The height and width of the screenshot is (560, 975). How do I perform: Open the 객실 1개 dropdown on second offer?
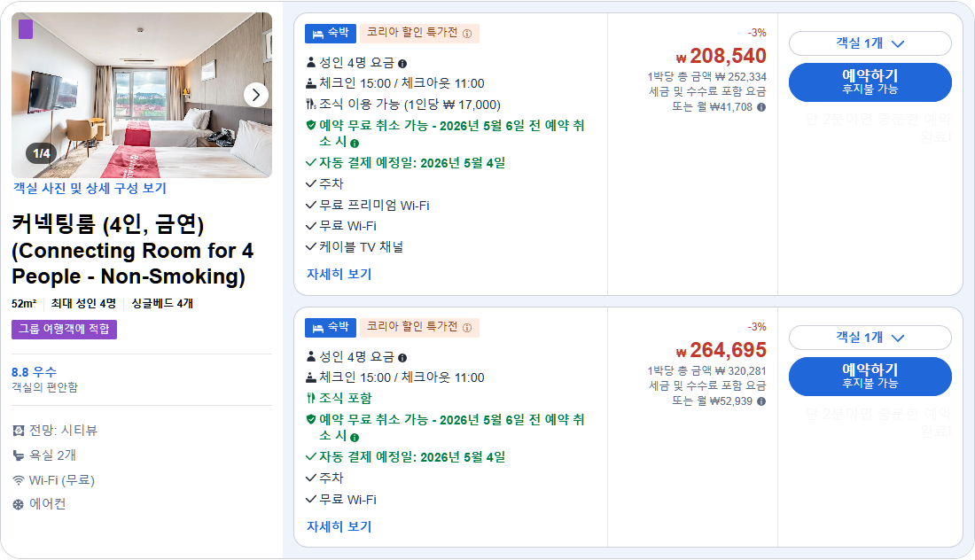pos(870,338)
